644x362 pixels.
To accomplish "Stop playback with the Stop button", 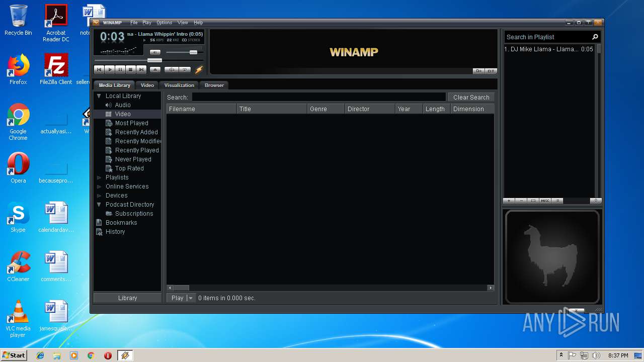I will [x=131, y=70].
